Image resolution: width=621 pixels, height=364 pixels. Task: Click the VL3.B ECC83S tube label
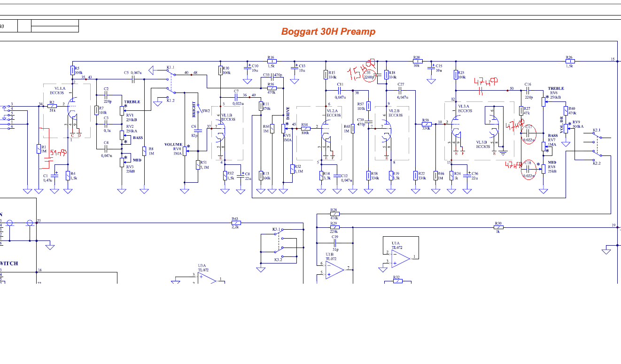coord(484,145)
